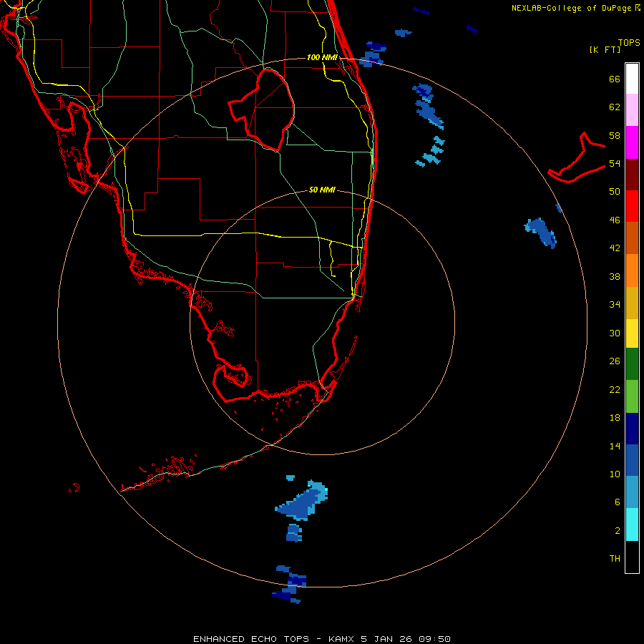
Task: Click the medium blue legend swatch
Action: point(632,460)
